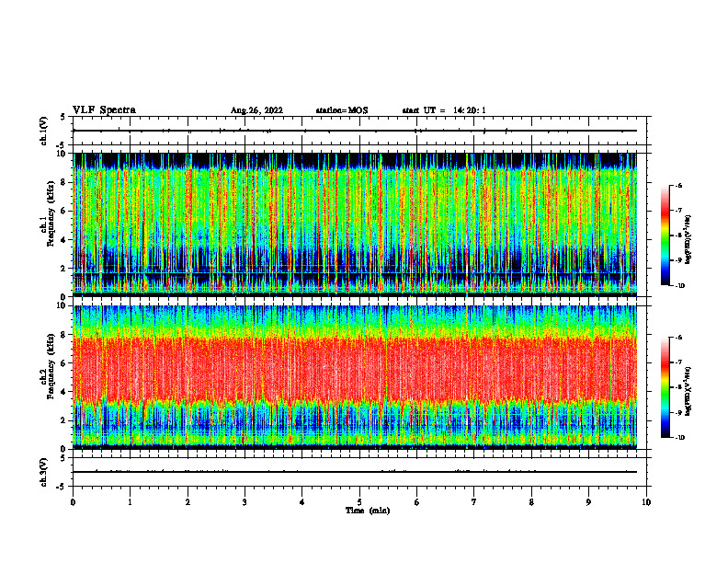Click the "-7" label on ch.2 color bar
This screenshot has height=563, width=728.
tap(679, 362)
